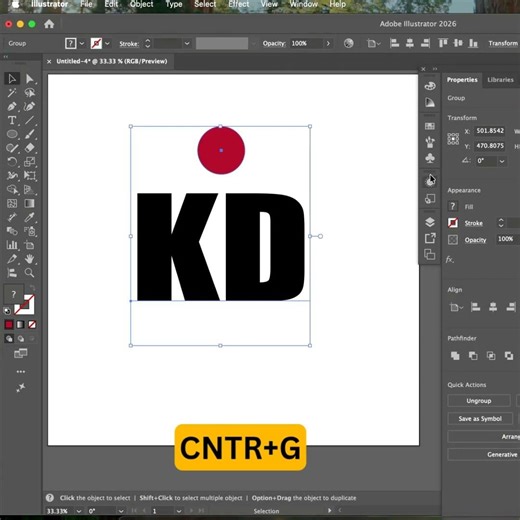Screen dimensions: 520x520
Task: Open the stroke color dropdown in control bar
Action: [x=107, y=43]
